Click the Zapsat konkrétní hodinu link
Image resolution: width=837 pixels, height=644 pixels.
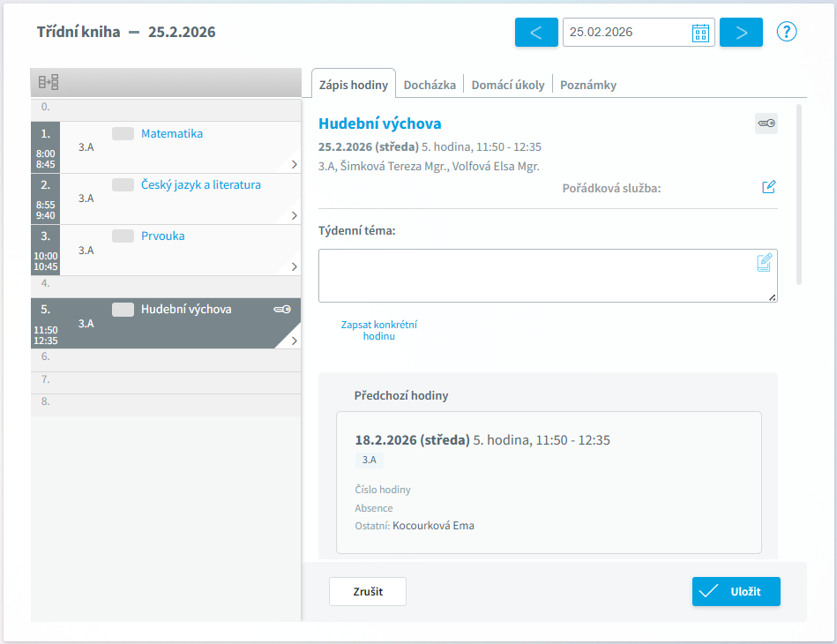(378, 330)
